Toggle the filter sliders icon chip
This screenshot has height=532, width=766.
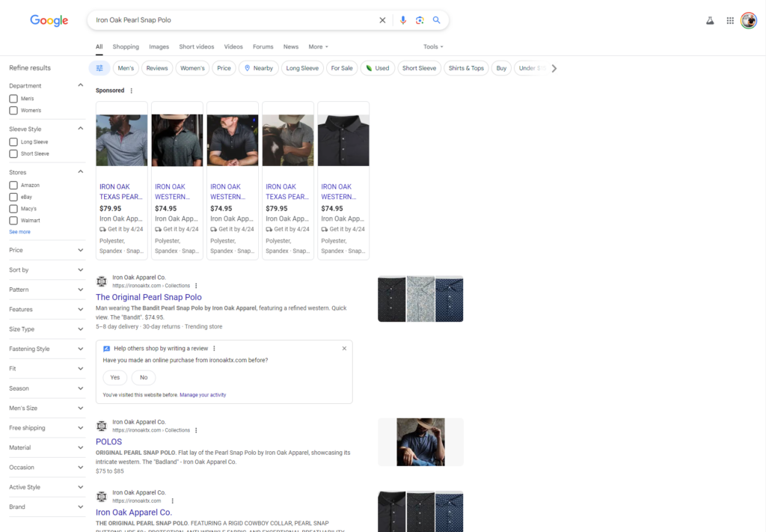point(99,68)
